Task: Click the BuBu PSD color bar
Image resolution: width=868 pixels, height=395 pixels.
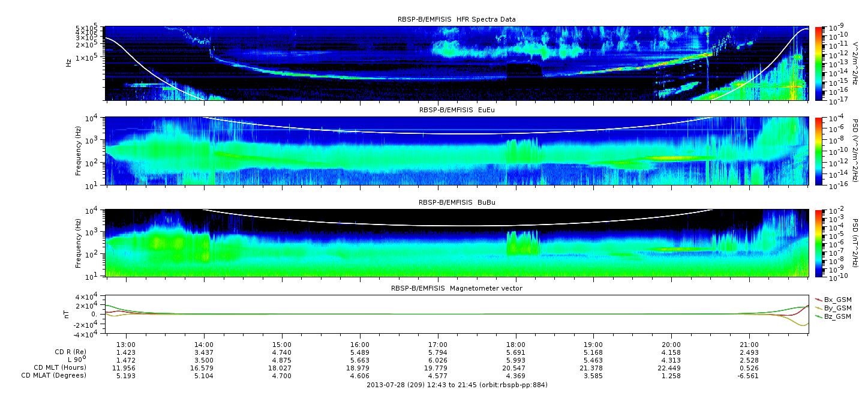Action: (818, 243)
